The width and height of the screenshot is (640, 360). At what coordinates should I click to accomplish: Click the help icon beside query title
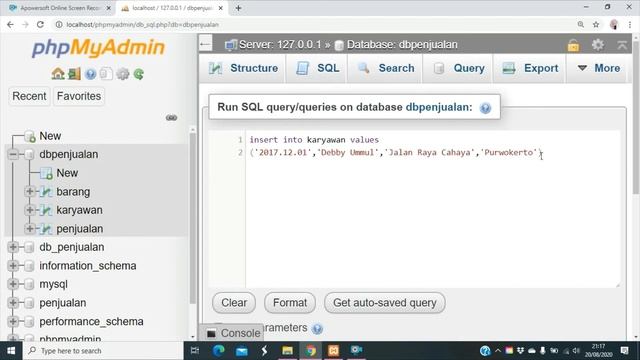tap(485, 108)
